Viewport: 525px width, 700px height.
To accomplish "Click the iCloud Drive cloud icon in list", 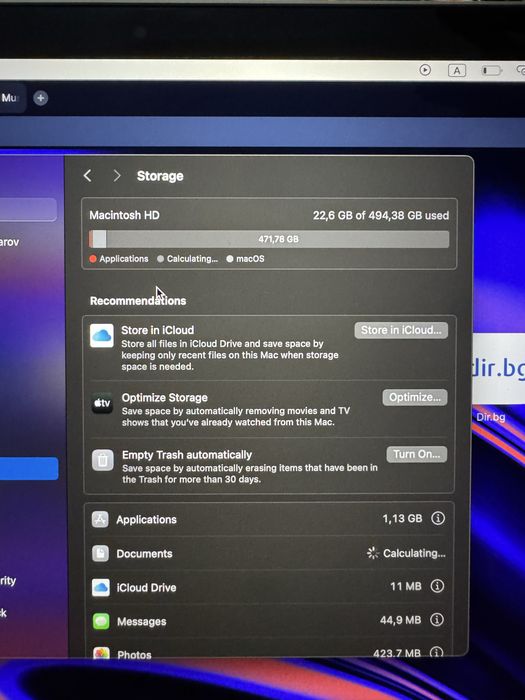I will (101, 588).
